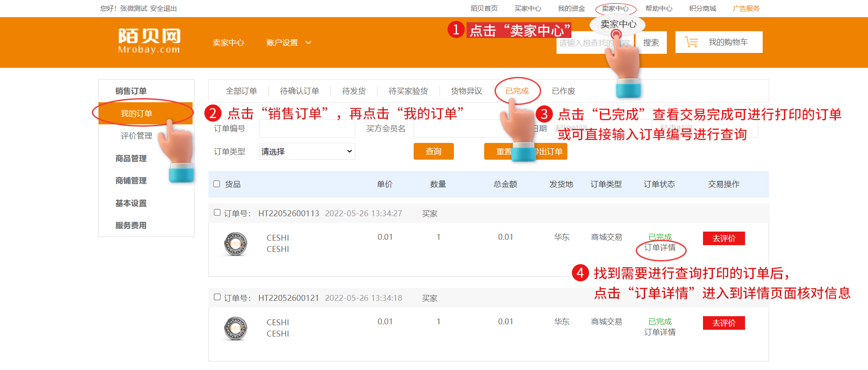Click the Mrobay.com site logo
The width and height of the screenshot is (868, 370).
[149, 41]
